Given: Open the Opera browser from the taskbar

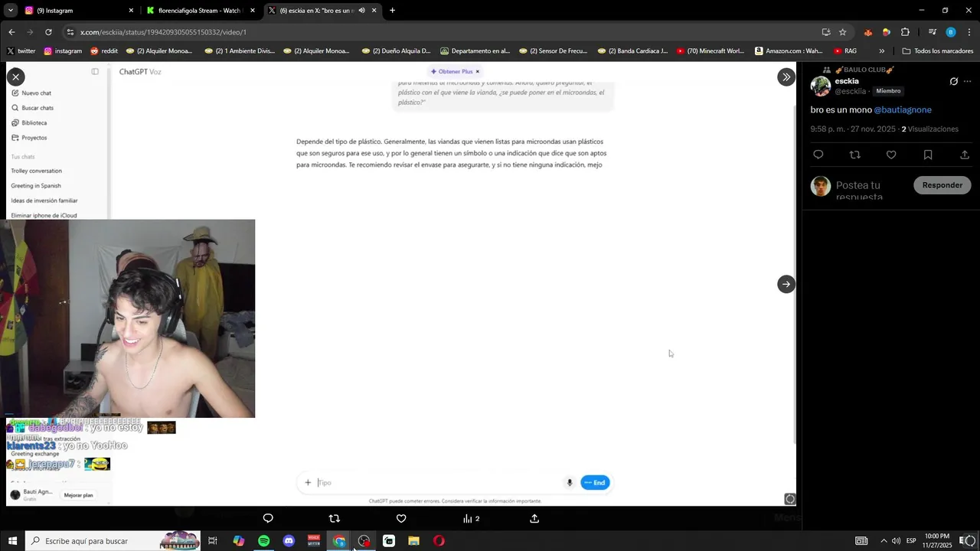Looking at the screenshot, I should click(x=439, y=541).
